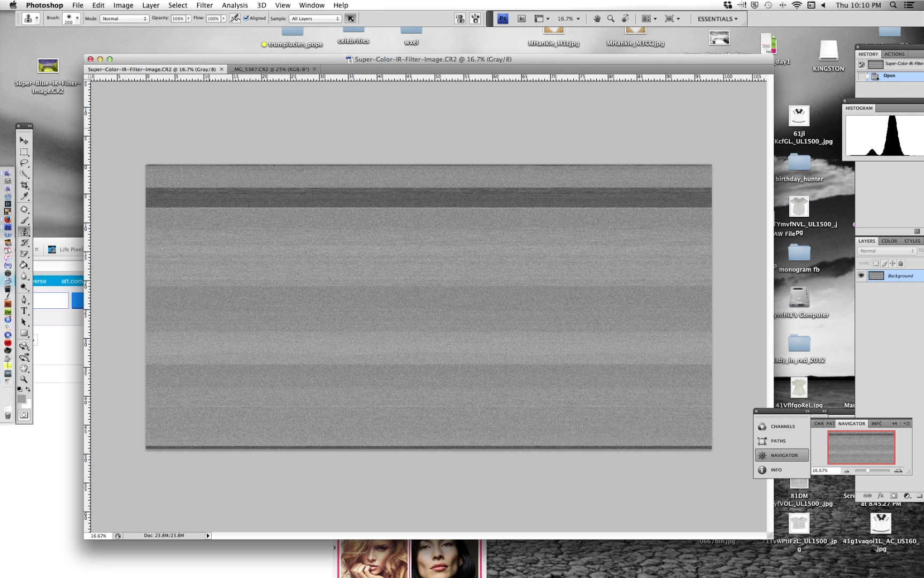
Task: Select the Eyedropper tool
Action: tap(24, 196)
